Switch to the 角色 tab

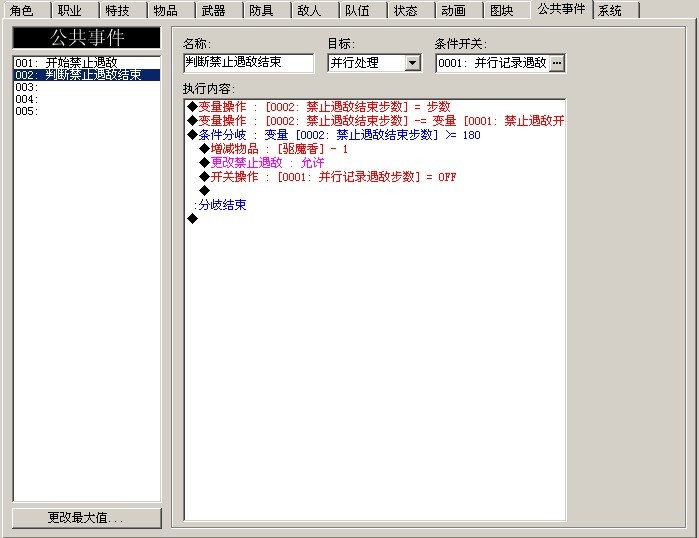point(26,10)
